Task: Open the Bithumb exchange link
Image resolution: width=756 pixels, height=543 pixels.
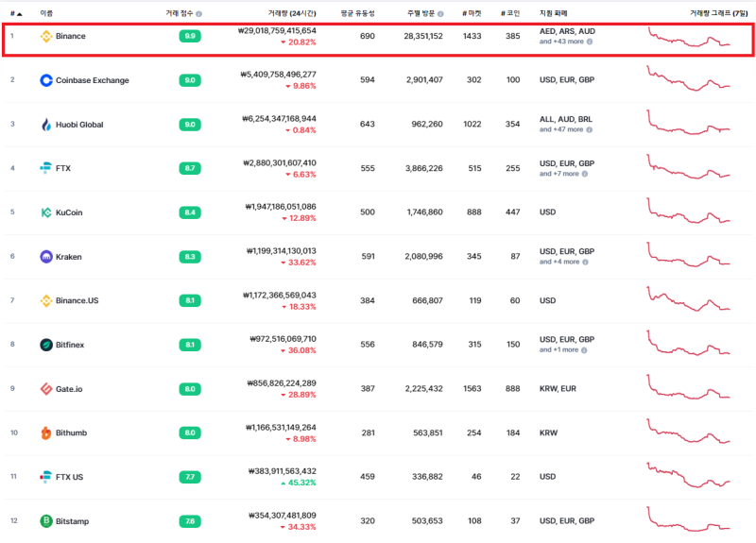Action: pyautogui.click(x=71, y=433)
